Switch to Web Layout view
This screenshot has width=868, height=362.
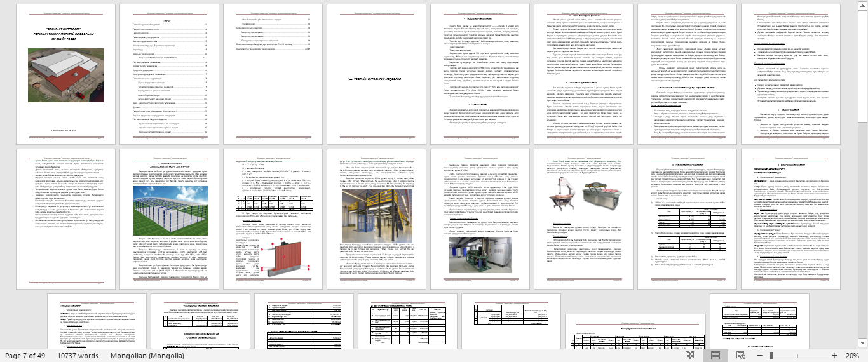click(x=742, y=356)
